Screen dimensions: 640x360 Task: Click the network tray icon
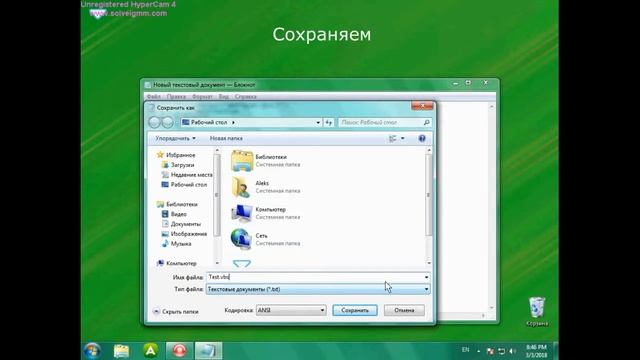tap(502, 351)
